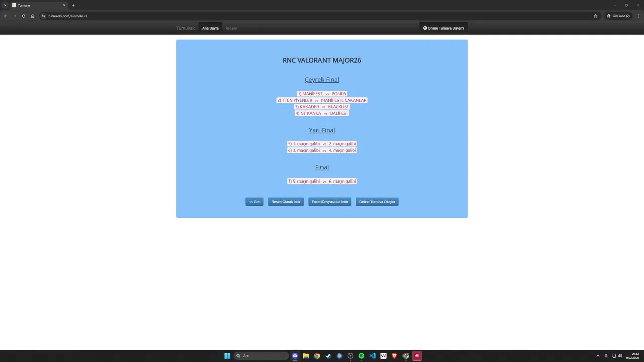Screen dimensions: 644x362
Task: Open the tab search dropdown arrow
Action: pos(5,5)
